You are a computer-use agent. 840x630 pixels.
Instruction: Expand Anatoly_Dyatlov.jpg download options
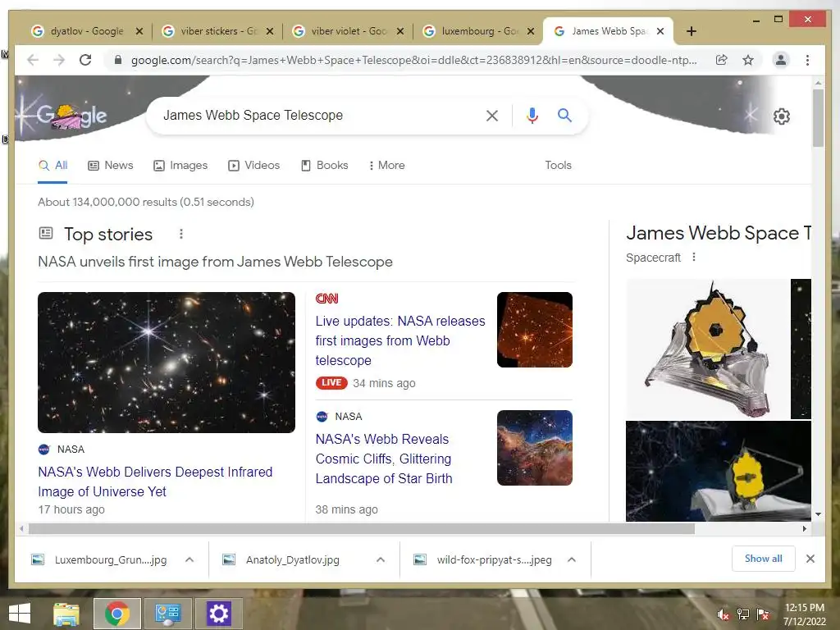coord(381,559)
